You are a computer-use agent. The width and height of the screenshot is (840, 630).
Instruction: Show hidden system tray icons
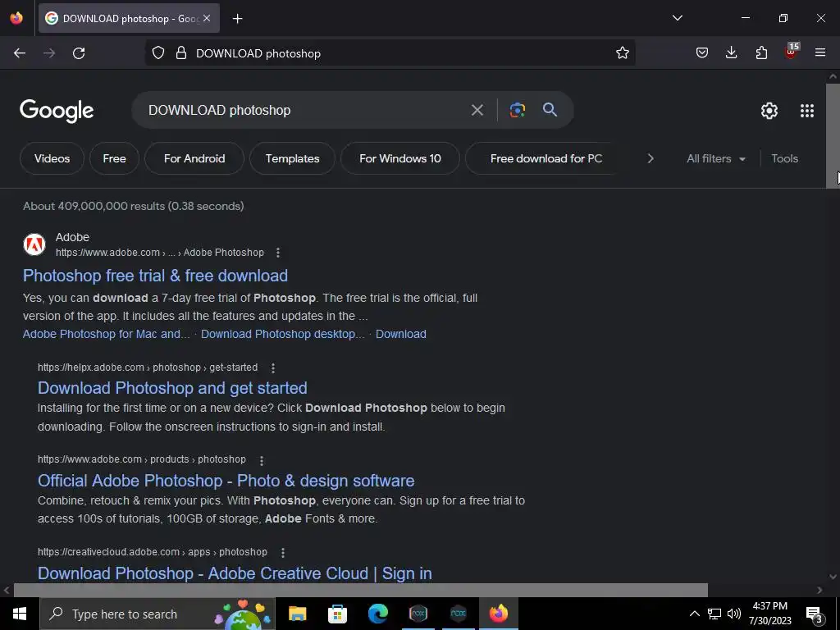click(x=694, y=614)
